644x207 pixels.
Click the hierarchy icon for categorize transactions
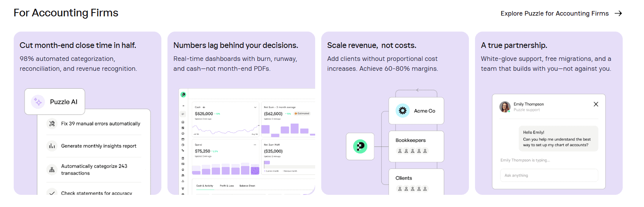tap(52, 170)
